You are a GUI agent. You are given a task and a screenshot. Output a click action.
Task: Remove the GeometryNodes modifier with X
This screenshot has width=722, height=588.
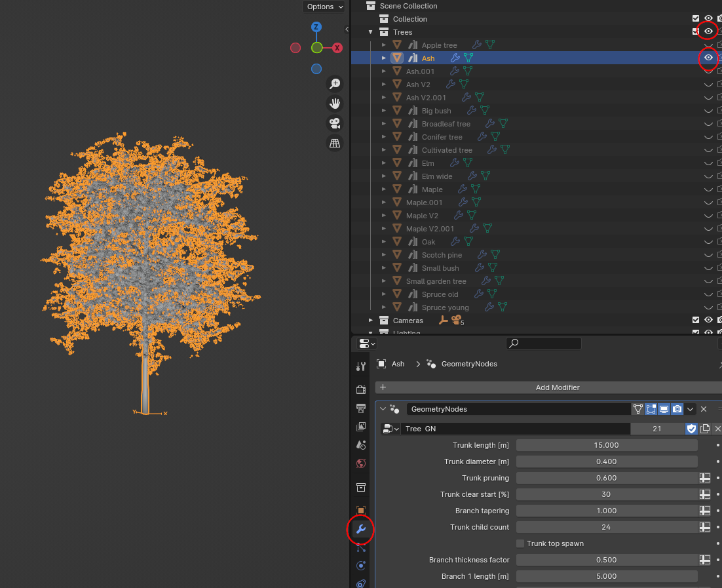[704, 409]
